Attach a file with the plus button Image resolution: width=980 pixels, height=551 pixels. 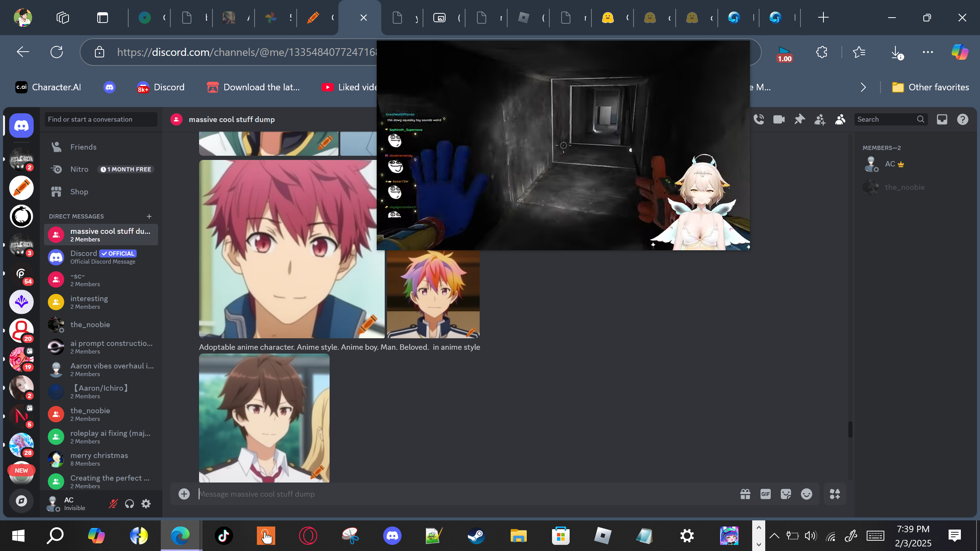coord(184,494)
